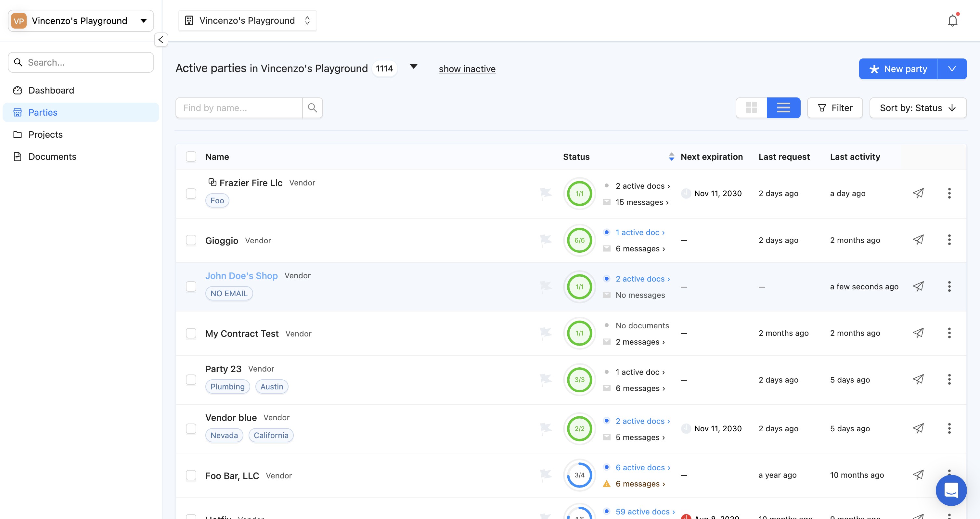This screenshot has width=980, height=519.
Task: Tick the Foo Bar, LLC checkbox
Action: pos(191,475)
